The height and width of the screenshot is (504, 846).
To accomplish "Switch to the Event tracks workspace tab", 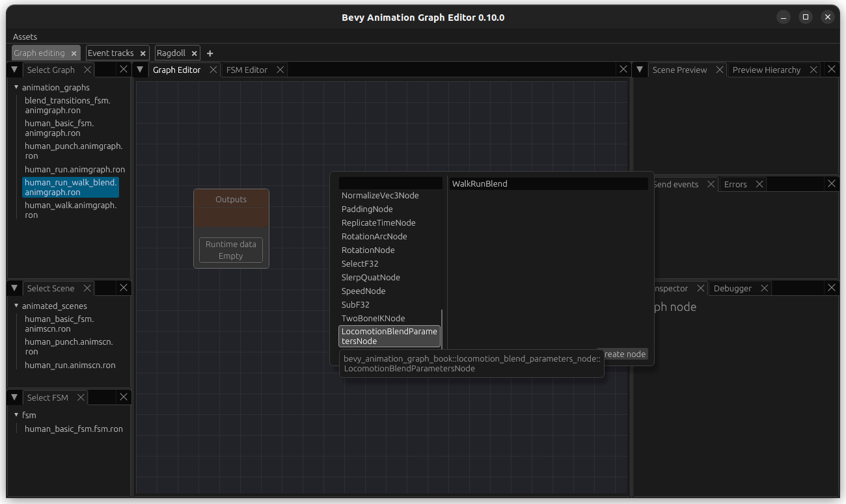I will point(112,53).
